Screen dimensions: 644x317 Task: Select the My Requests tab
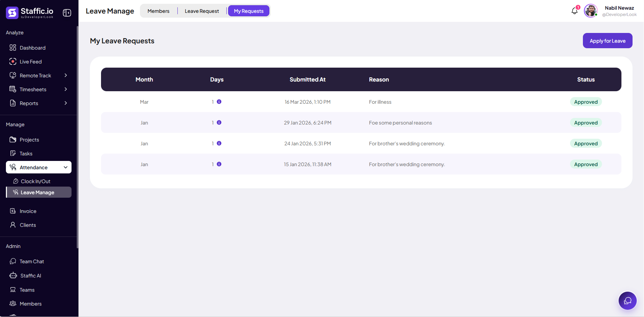click(x=249, y=11)
